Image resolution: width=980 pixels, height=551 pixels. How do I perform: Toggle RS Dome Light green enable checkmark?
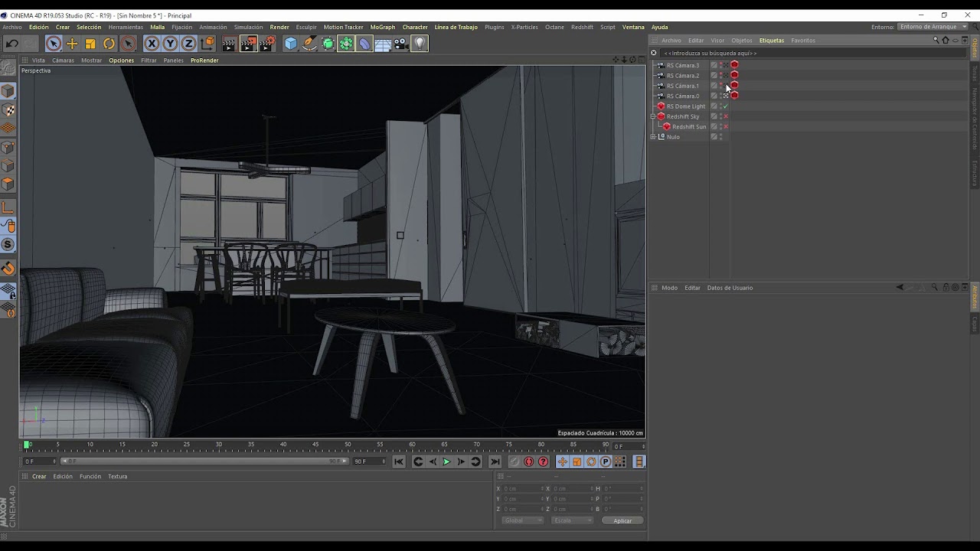click(726, 106)
